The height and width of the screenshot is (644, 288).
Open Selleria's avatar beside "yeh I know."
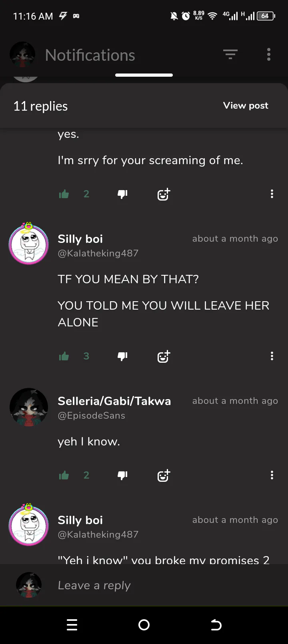(29, 407)
